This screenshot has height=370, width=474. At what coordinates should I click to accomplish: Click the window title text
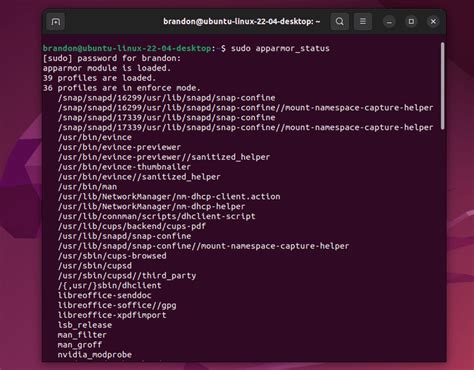(241, 22)
